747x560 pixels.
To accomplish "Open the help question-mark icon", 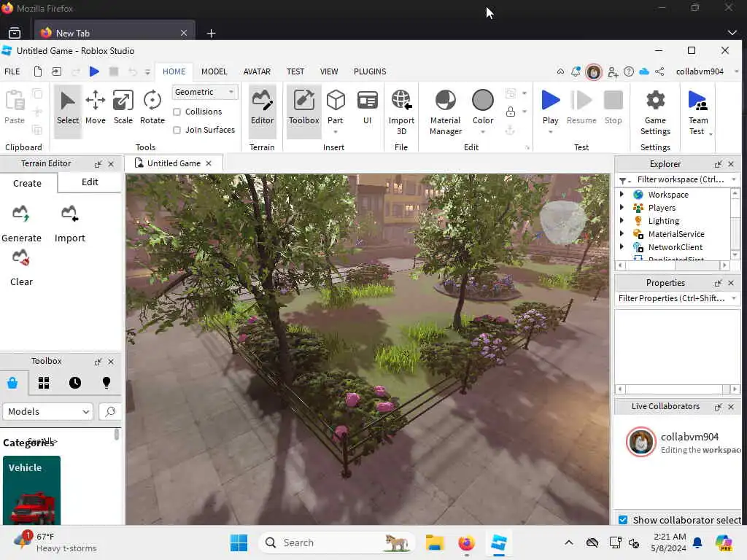I will 629,71.
